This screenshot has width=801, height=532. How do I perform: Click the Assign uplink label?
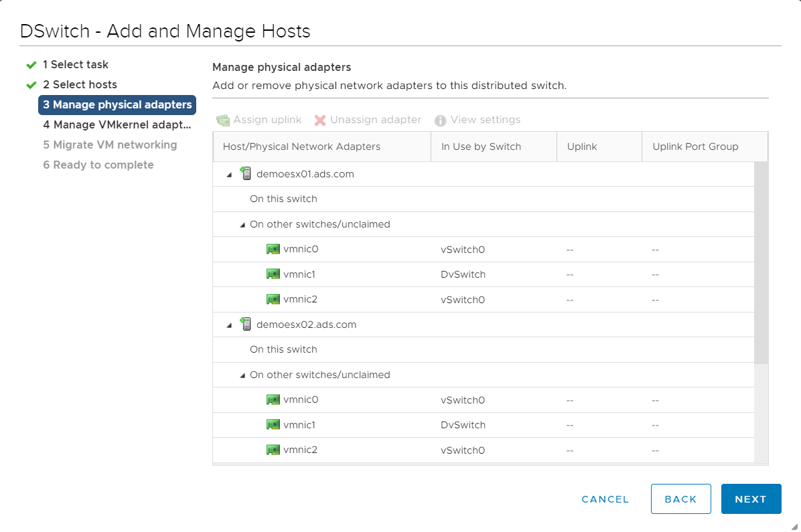tap(267, 120)
